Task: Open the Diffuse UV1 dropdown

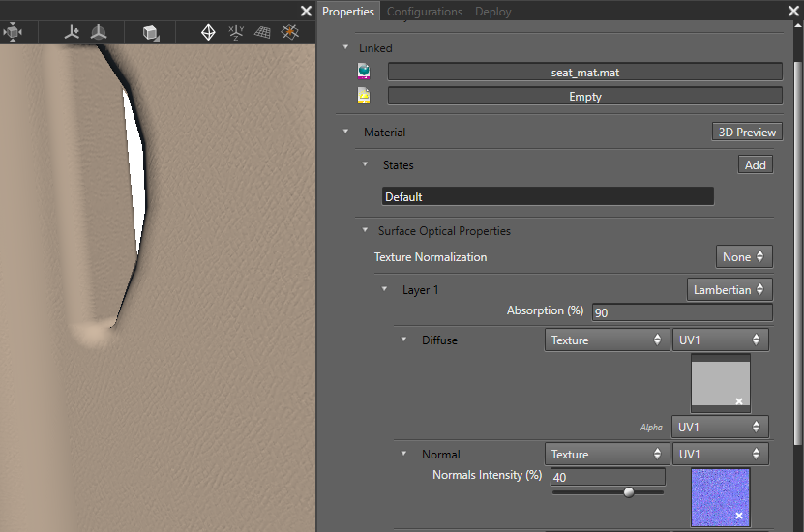Action: 721,340
